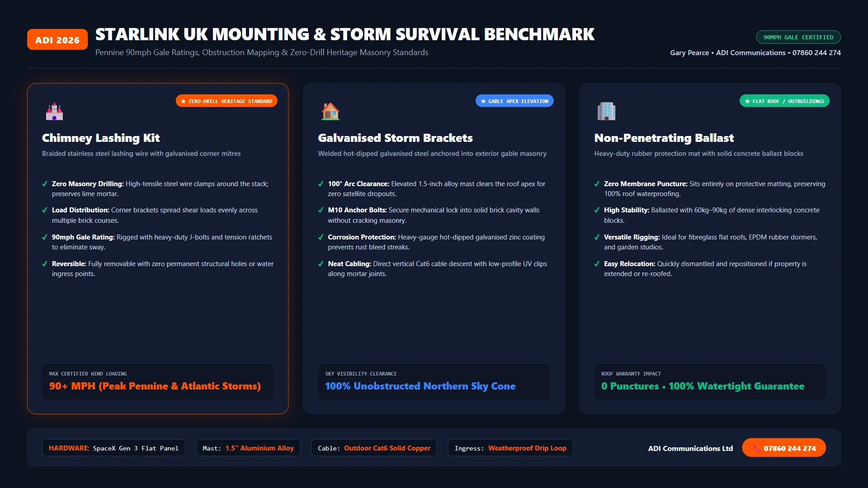Click the checkmark next to Easy Relocation
The width and height of the screenshot is (868, 488).
click(597, 264)
